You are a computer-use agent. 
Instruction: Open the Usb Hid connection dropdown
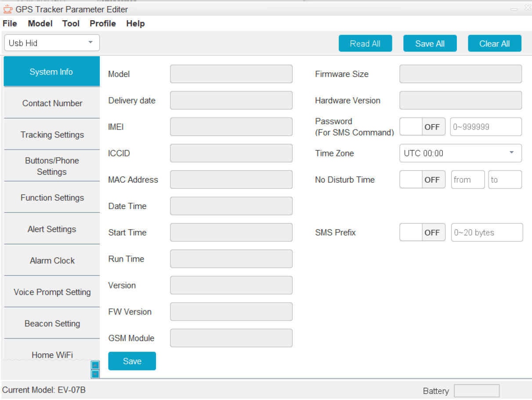pyautogui.click(x=52, y=43)
